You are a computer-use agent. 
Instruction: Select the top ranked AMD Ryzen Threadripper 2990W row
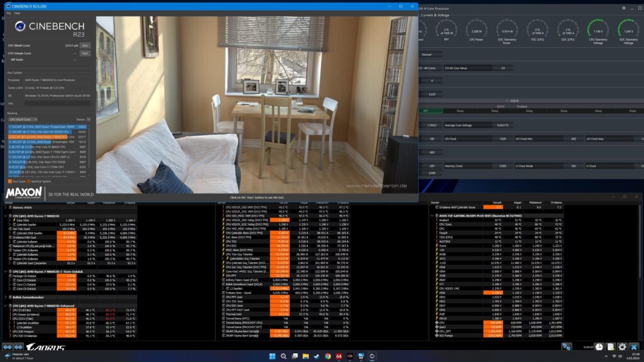pyautogui.click(x=47, y=127)
